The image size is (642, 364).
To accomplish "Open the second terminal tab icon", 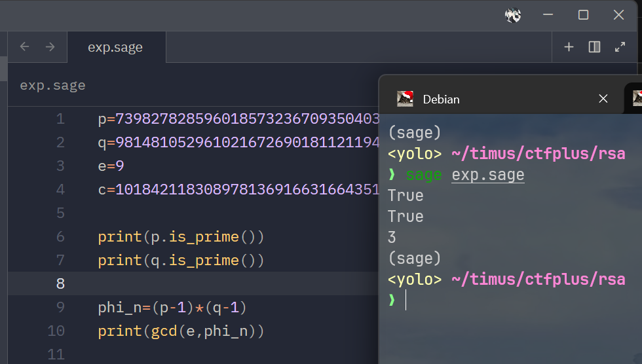I will tap(637, 99).
